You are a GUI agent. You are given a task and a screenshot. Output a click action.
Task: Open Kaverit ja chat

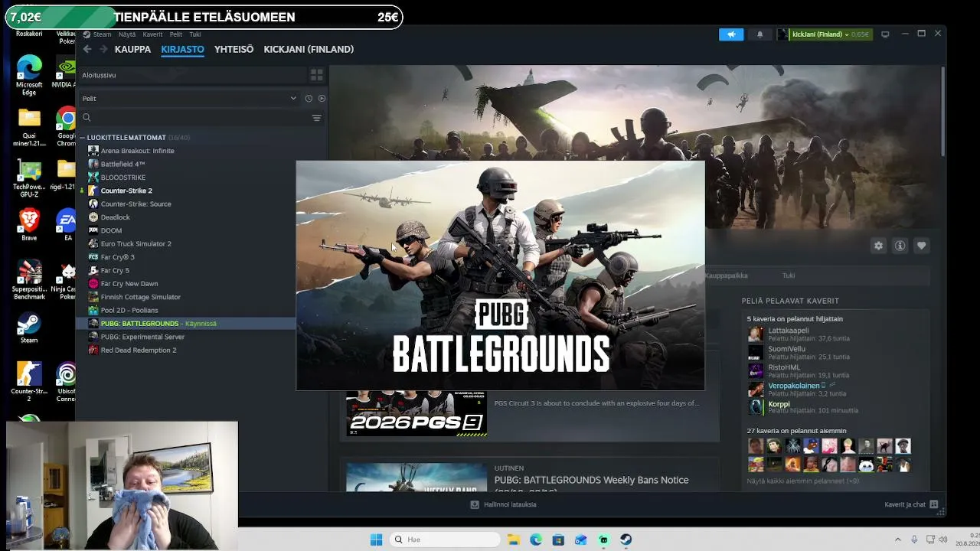(905, 504)
